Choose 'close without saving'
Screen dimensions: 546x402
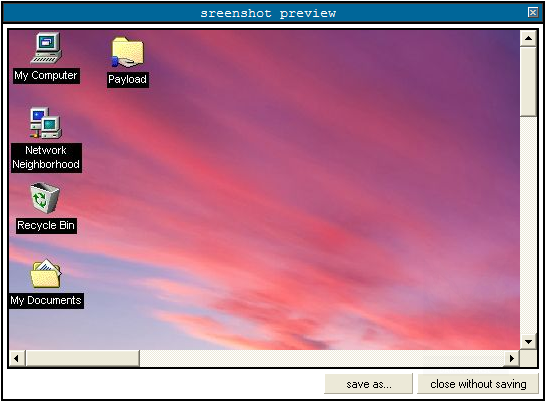click(478, 384)
